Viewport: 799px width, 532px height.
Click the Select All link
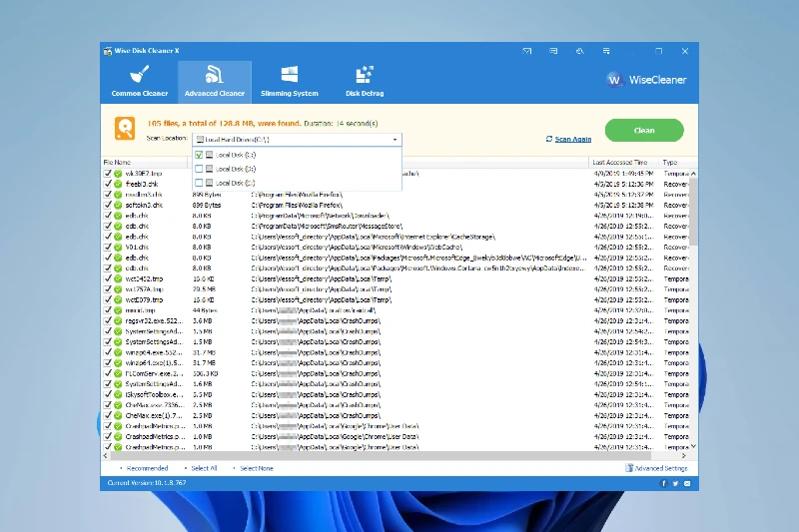pos(204,468)
